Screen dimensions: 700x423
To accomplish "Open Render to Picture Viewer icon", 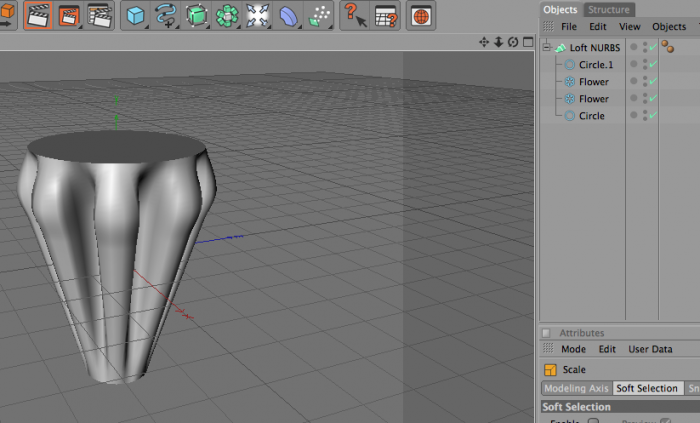I will pos(69,16).
